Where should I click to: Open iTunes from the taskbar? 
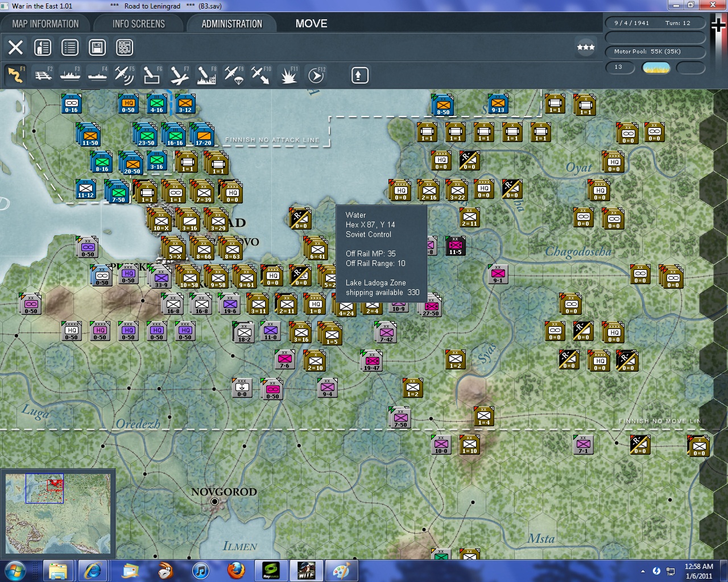click(200, 571)
